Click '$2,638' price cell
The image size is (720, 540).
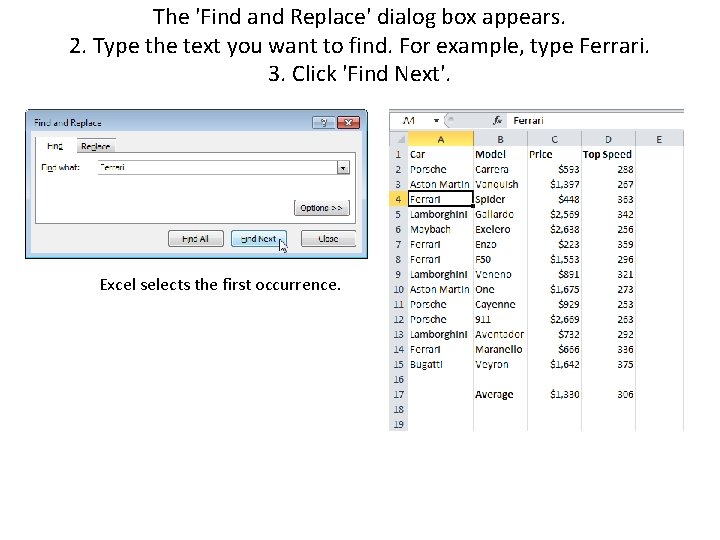point(555,229)
